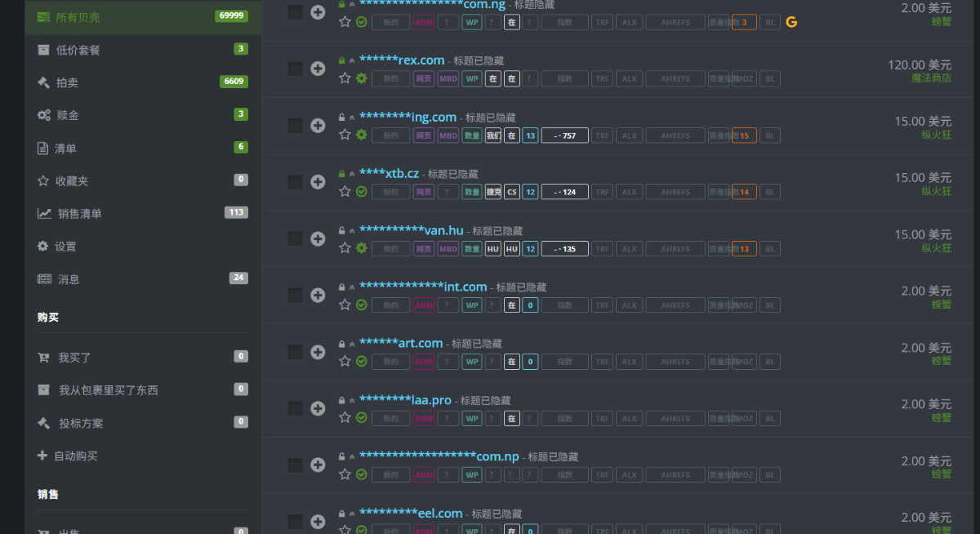This screenshot has width=980, height=534.
Task: Star the laa.pro listing
Action: click(x=345, y=418)
